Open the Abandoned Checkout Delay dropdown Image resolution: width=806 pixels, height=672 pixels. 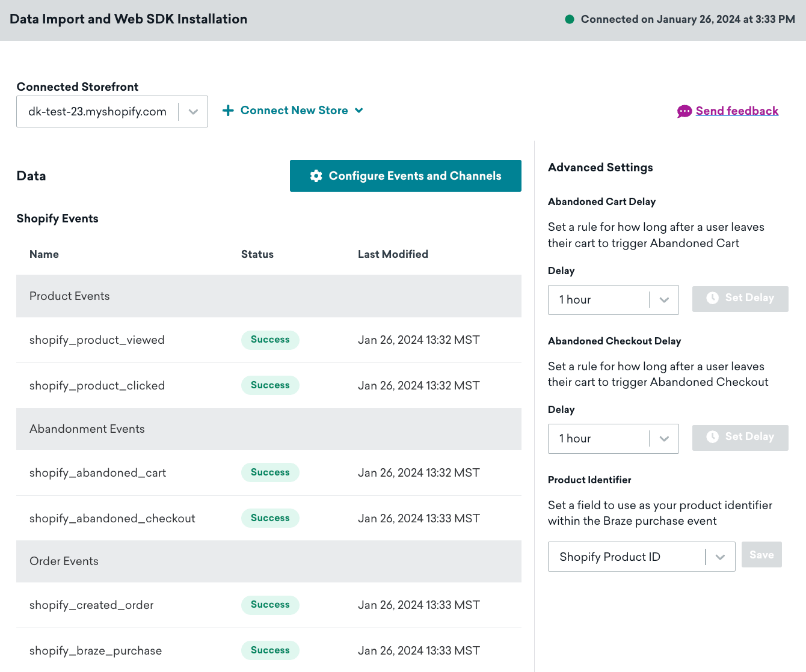[x=614, y=439]
